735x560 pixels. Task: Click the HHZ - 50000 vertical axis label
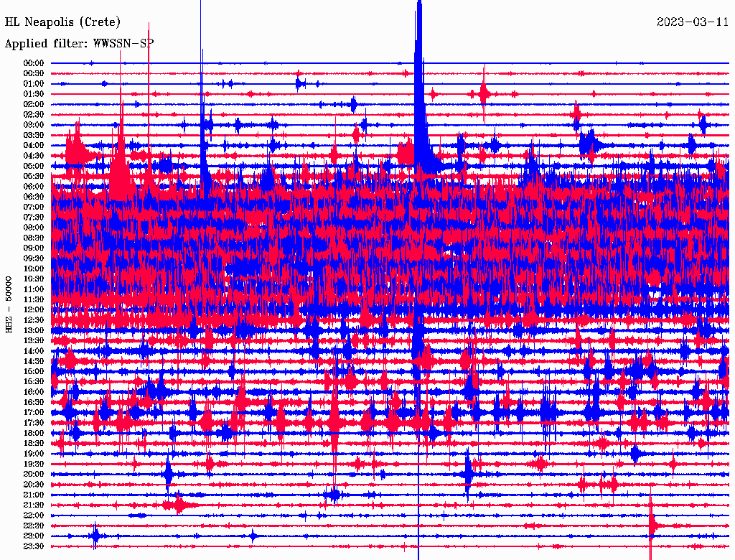tap(9, 304)
